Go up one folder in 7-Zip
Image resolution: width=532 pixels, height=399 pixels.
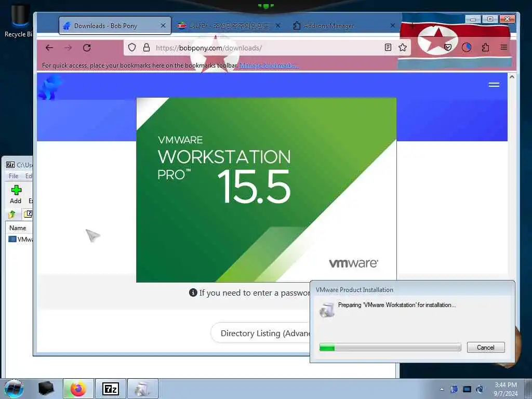pyautogui.click(x=12, y=214)
